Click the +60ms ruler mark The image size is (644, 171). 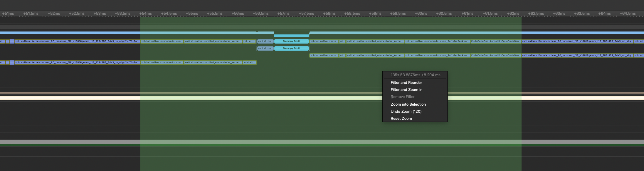(421, 14)
